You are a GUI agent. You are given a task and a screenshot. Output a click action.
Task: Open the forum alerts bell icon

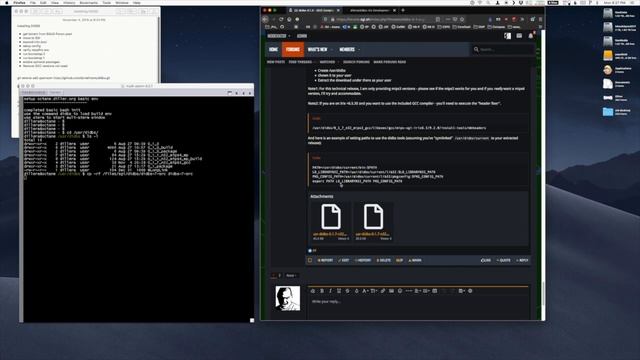pyautogui.click(x=531, y=36)
